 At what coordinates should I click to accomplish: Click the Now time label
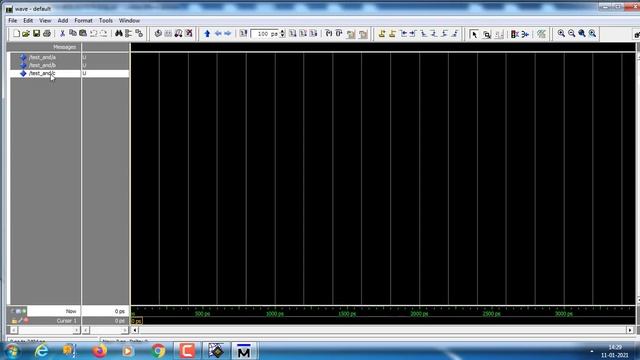(x=71, y=311)
